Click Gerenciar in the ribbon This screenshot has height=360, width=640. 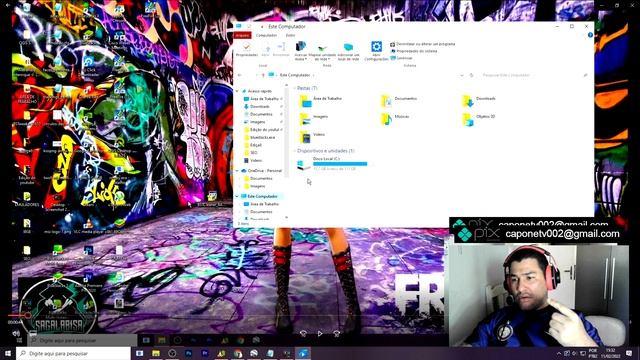click(x=401, y=58)
